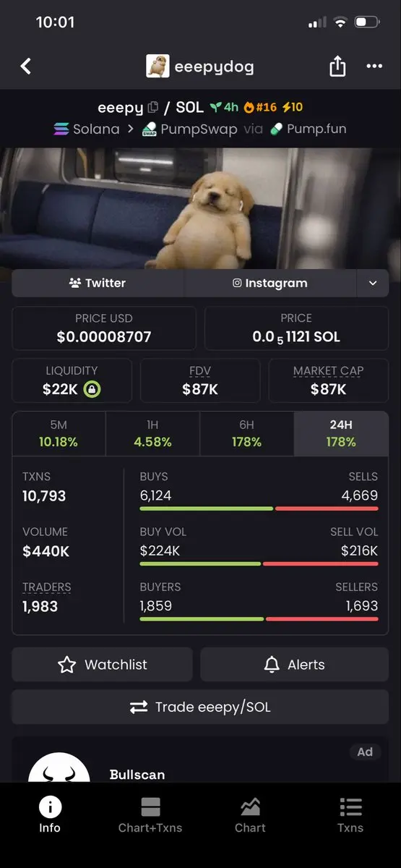Select the 5M timeframe tab
This screenshot has width=401, height=868.
pyautogui.click(x=59, y=433)
